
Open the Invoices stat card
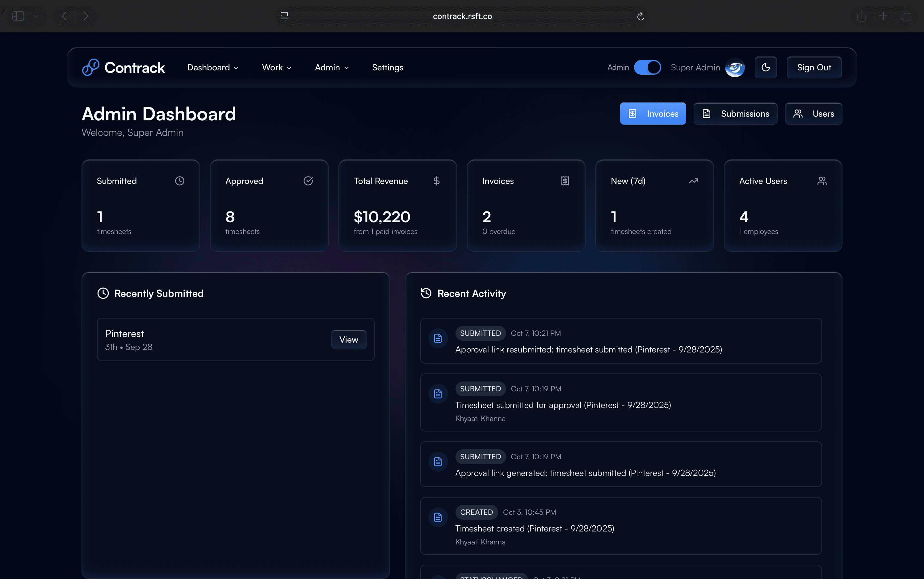[x=526, y=206]
